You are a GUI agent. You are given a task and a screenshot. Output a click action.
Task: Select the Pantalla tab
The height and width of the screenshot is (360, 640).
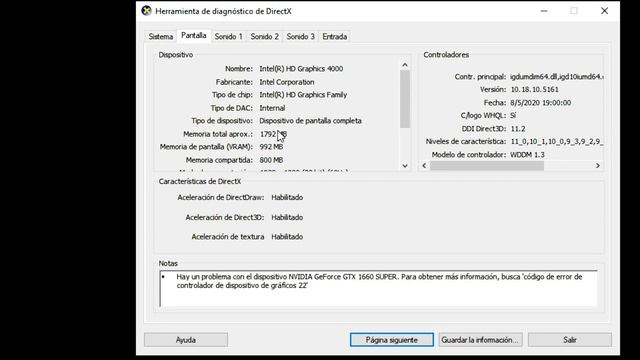[x=193, y=36]
